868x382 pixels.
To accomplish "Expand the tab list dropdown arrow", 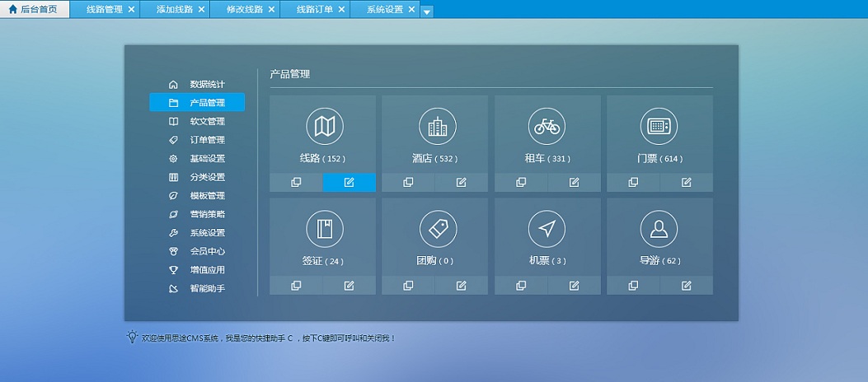I will pos(426,11).
